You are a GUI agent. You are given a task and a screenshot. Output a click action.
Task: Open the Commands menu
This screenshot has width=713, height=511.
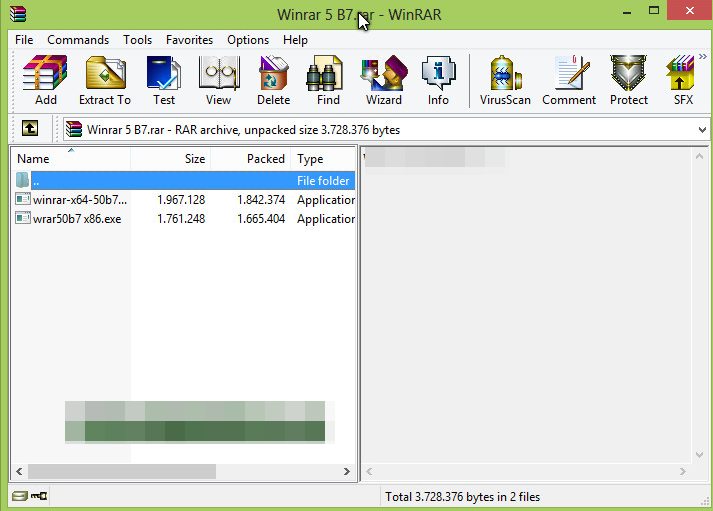click(78, 40)
